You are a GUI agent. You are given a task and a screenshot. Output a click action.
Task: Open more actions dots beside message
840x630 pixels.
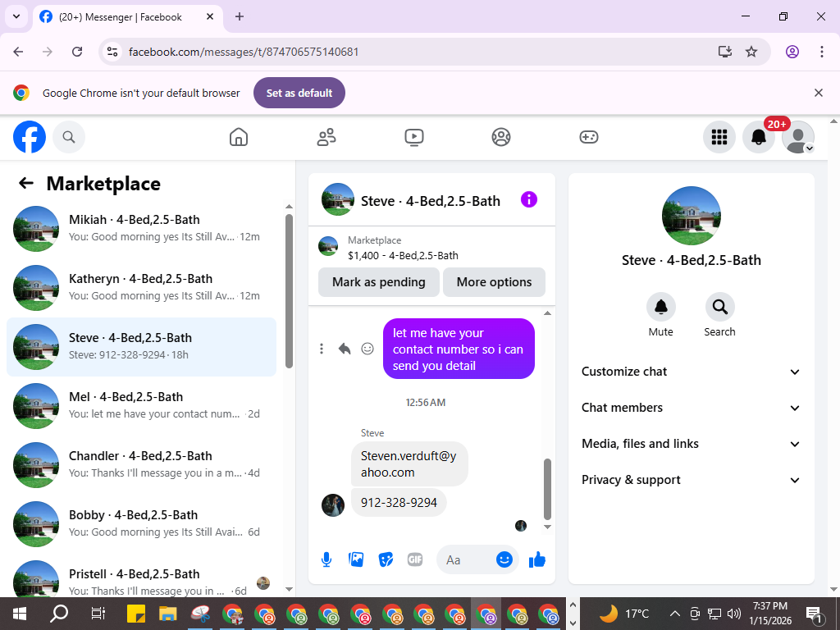click(322, 349)
